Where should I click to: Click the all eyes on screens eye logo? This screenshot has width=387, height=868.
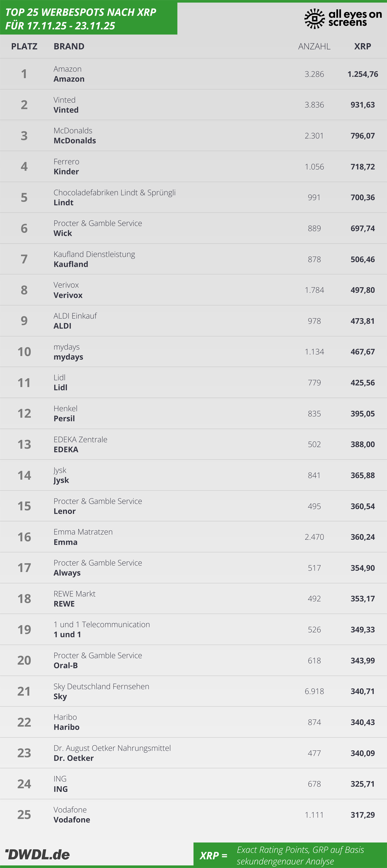(314, 18)
